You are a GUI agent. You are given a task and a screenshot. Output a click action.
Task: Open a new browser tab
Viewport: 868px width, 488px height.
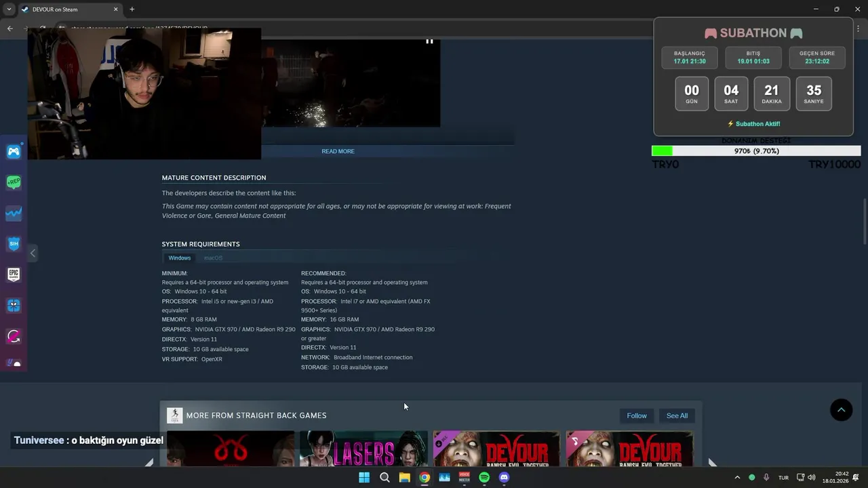pos(132,9)
